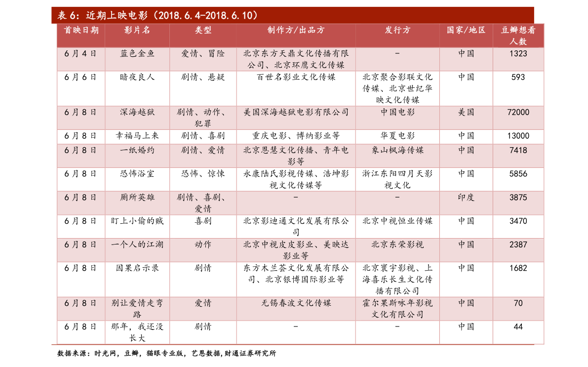Click the distributor 华夏电影
Screen dimensions: 588x367
coord(397,136)
